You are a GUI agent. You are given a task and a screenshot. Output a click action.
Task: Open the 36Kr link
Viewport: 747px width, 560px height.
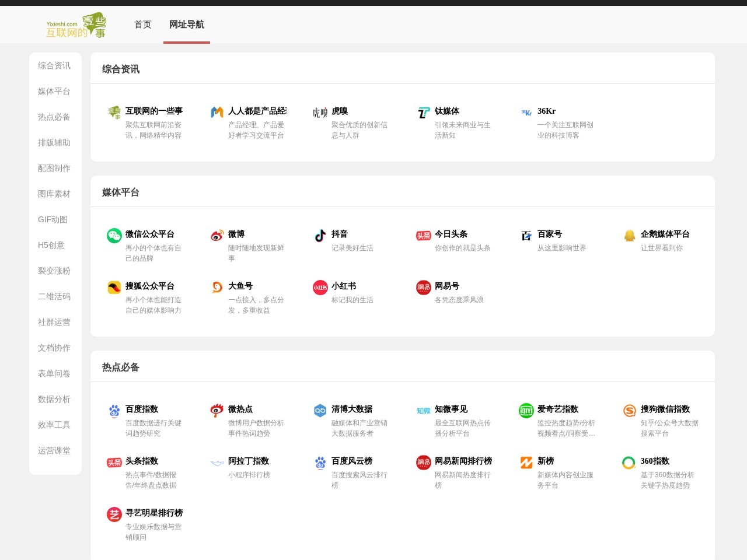point(546,111)
